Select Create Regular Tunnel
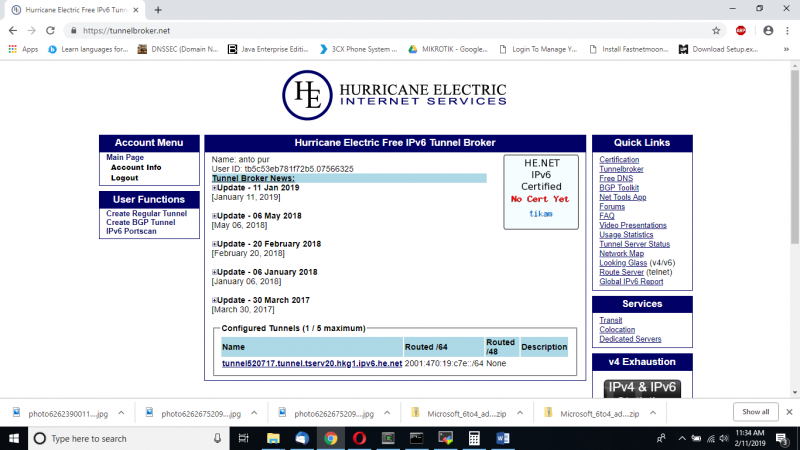Image resolution: width=800 pixels, height=450 pixels. 146,213
